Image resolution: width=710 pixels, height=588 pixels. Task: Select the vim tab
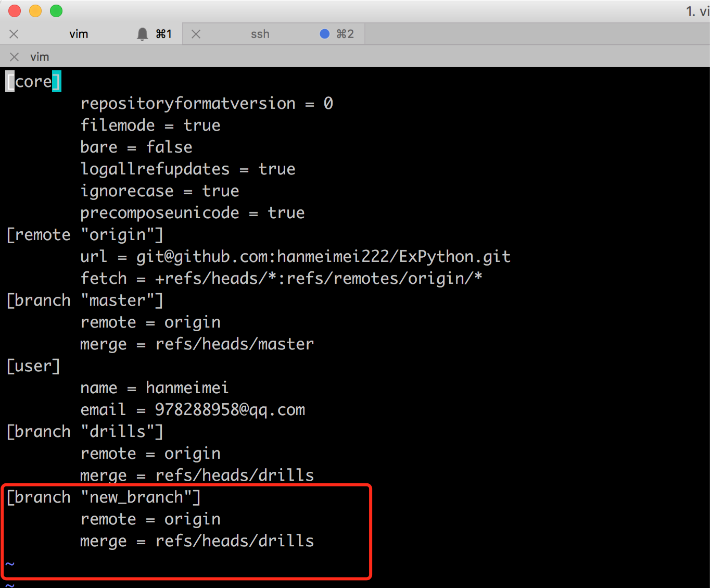(x=79, y=34)
